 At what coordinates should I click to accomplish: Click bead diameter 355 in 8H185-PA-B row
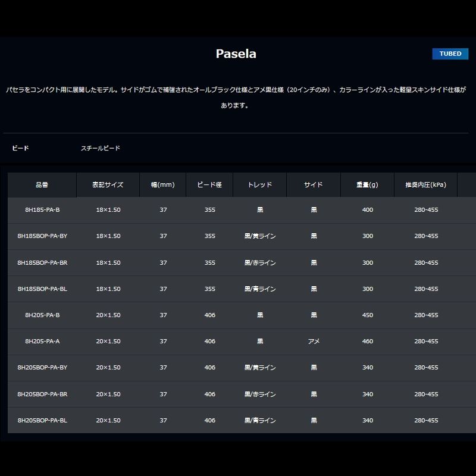point(210,210)
